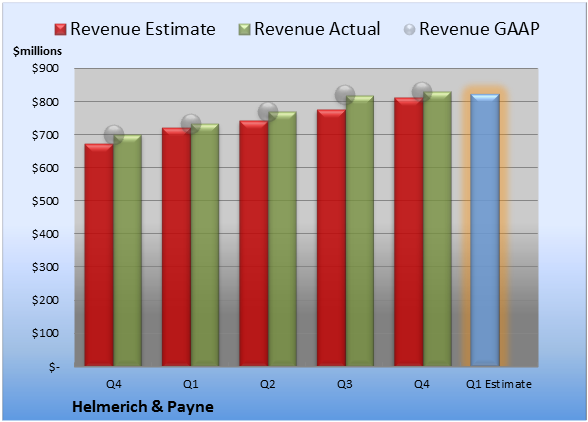Click the '$400' axis value
588x422 pixels.
click(x=45, y=234)
